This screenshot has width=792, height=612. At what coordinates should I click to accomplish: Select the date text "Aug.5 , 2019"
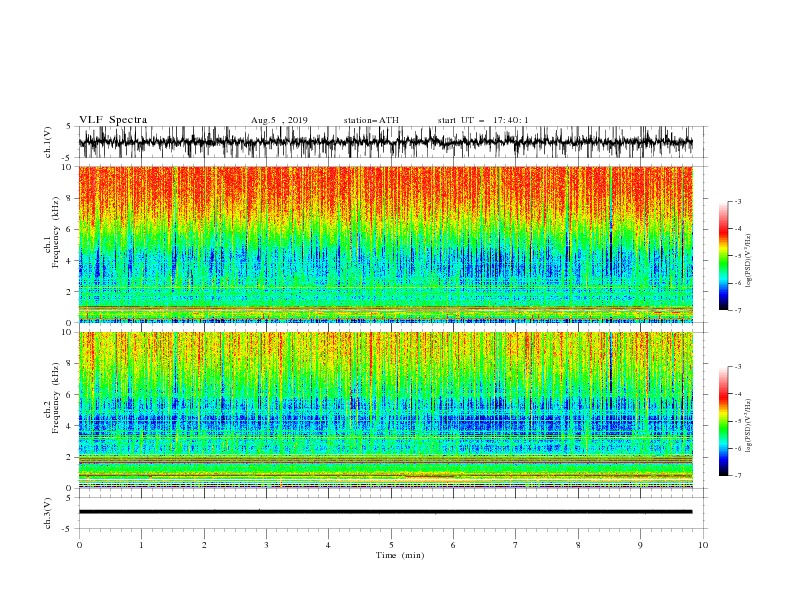tap(279, 120)
